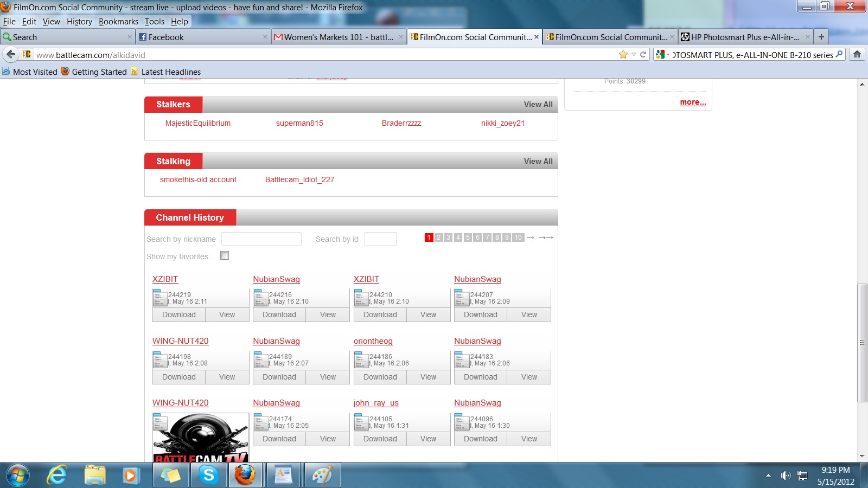This screenshot has width=868, height=488.
Task: Open the Tools menu
Action: pos(155,22)
